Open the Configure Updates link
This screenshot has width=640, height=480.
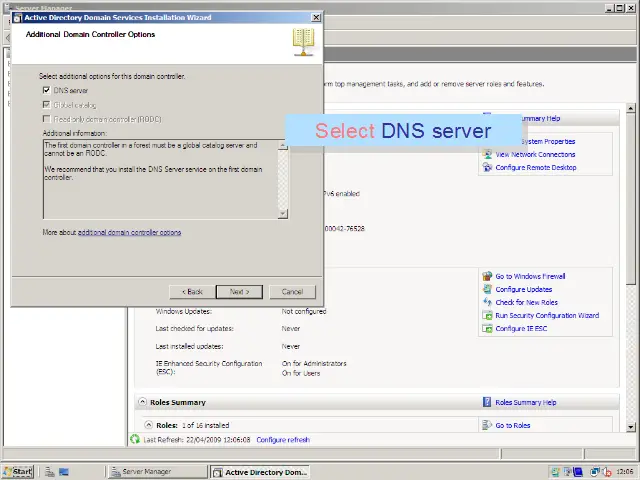[x=524, y=289]
